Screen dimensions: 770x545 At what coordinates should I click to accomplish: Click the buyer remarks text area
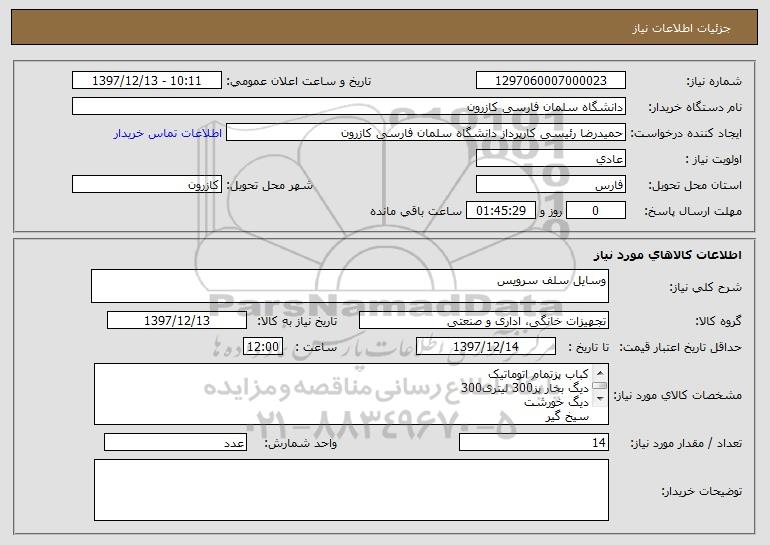pos(351,490)
